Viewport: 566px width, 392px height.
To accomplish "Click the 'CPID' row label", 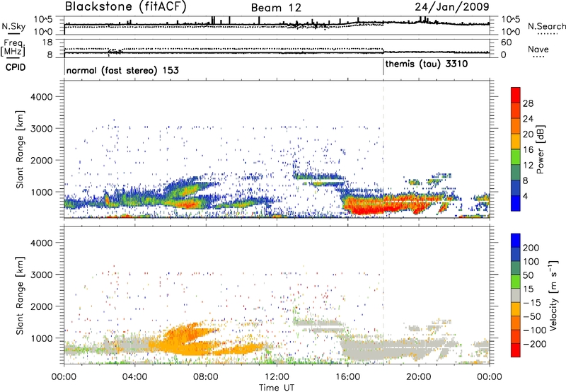I will point(16,67).
